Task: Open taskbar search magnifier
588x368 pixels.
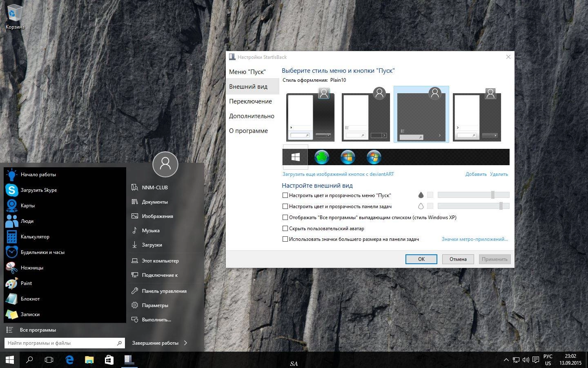Action: pyautogui.click(x=29, y=360)
